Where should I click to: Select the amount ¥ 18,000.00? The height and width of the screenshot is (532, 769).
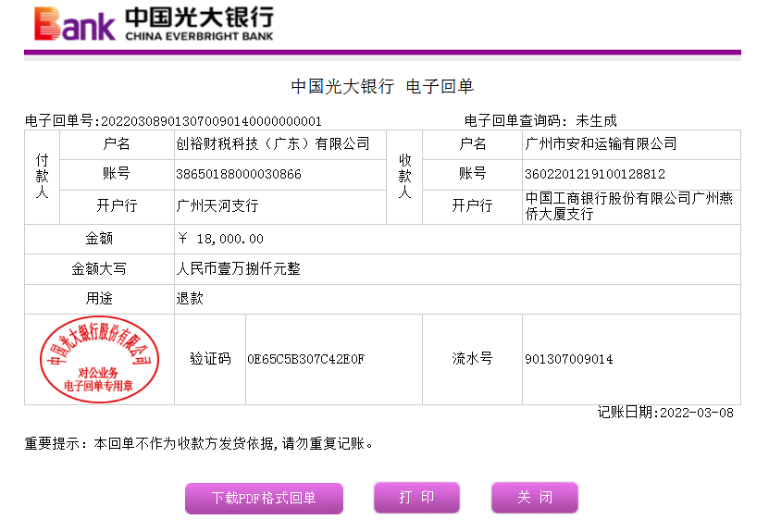tap(220, 239)
